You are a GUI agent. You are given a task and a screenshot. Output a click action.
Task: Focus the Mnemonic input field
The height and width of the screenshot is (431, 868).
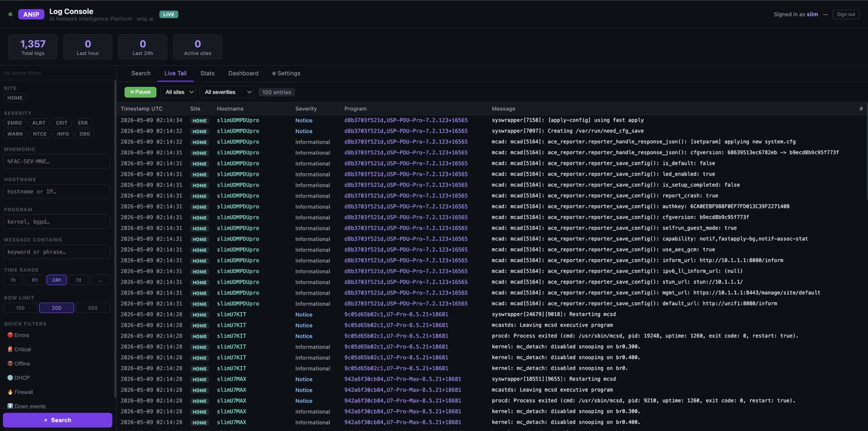coord(57,161)
